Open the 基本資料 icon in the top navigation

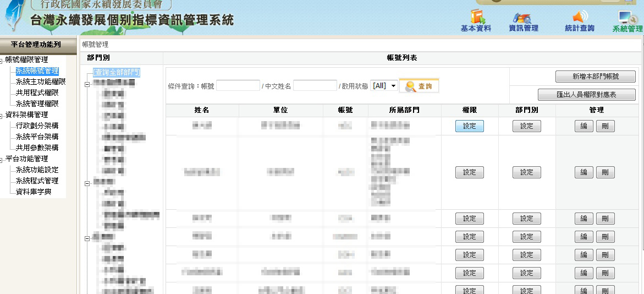[x=475, y=20]
